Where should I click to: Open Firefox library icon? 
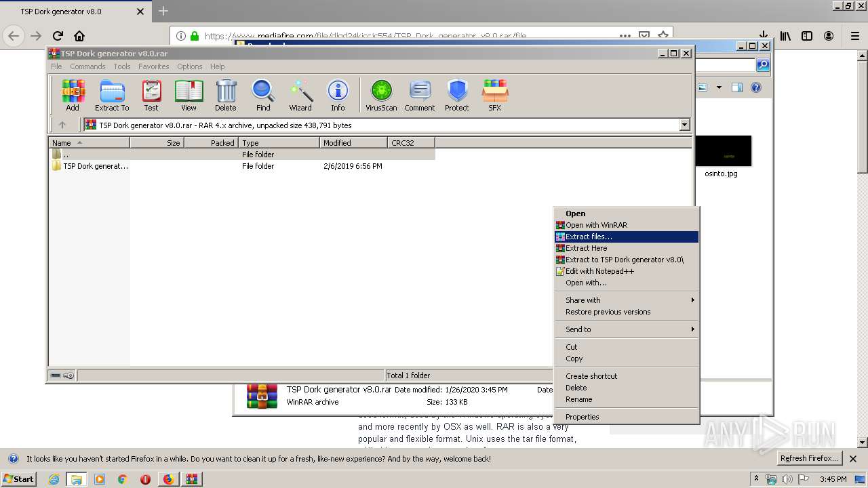click(x=785, y=36)
